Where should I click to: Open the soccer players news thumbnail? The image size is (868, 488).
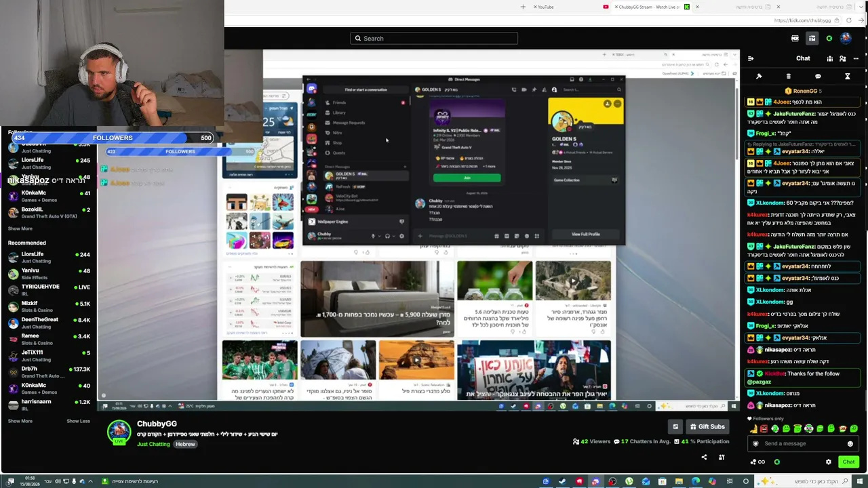(260, 360)
